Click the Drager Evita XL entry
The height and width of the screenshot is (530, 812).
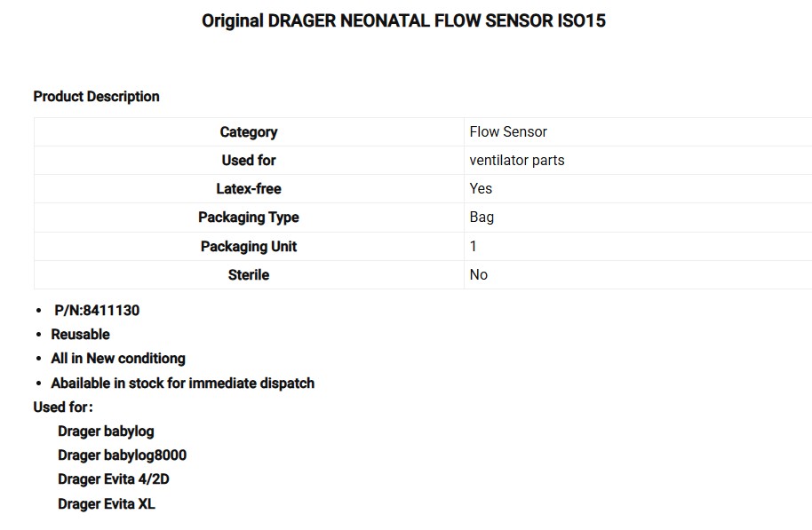point(106,504)
